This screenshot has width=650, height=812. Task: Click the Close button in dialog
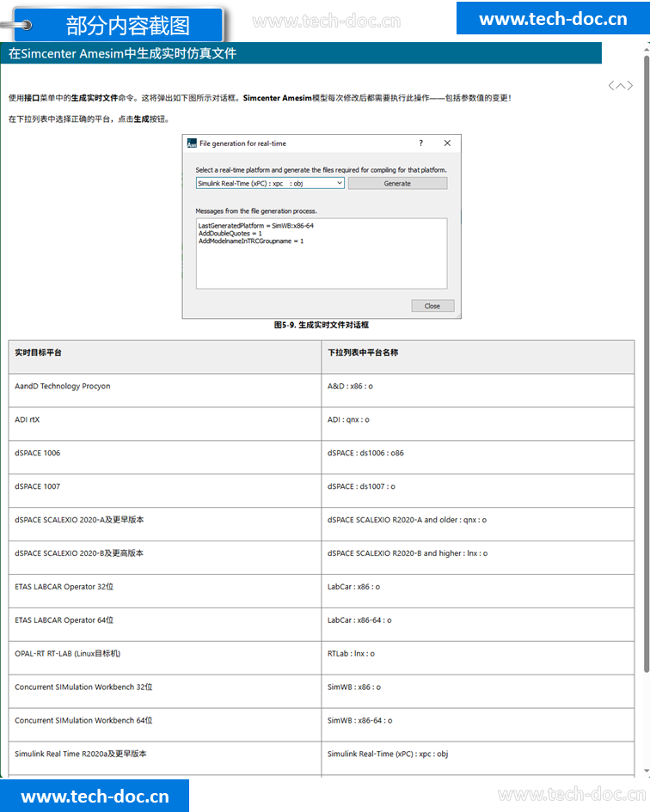(432, 306)
